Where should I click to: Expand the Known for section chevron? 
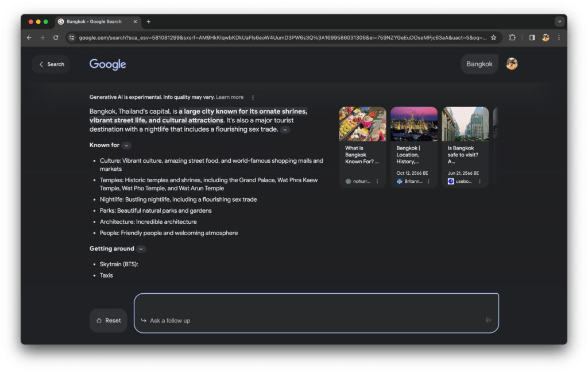tap(126, 145)
